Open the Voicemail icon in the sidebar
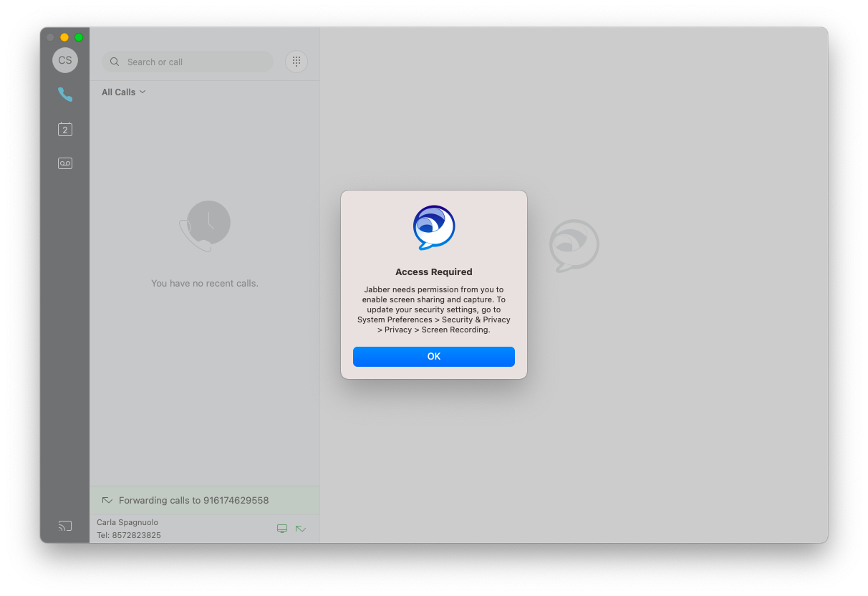The image size is (868, 596). pyautogui.click(x=65, y=163)
